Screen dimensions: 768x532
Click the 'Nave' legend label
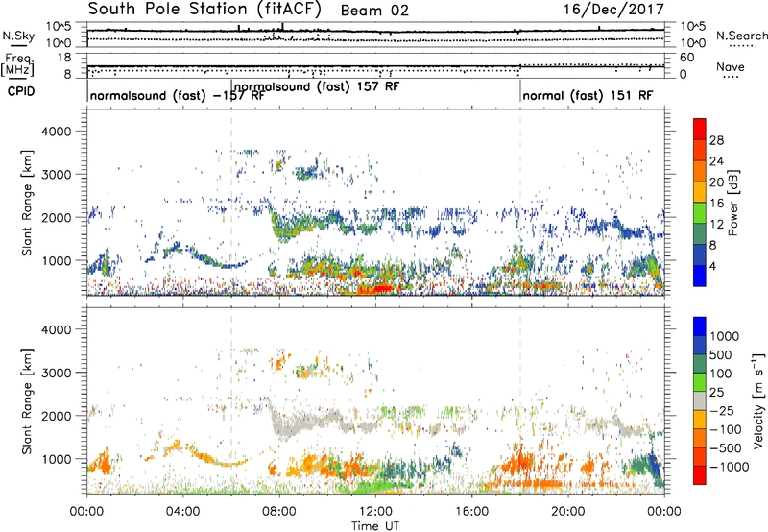point(731,67)
